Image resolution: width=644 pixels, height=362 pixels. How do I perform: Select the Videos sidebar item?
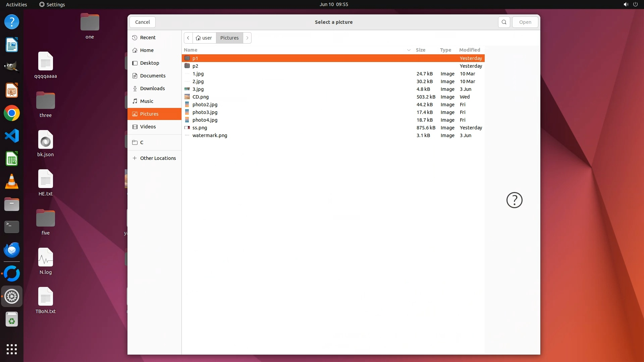[148, 127]
